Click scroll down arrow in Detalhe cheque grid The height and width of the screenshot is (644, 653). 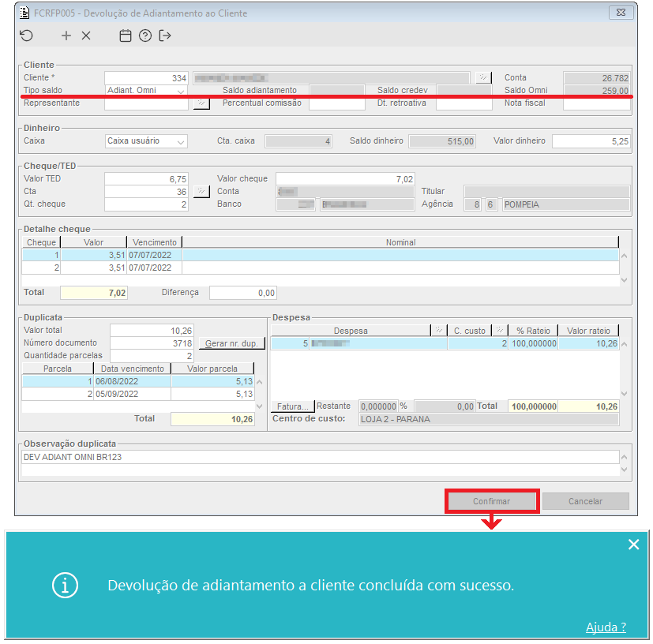click(x=625, y=280)
